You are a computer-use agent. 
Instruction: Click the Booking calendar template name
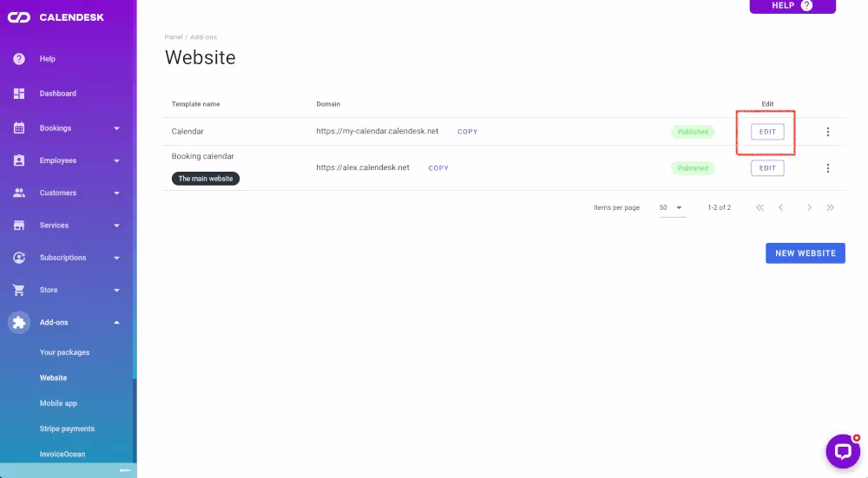(202, 156)
